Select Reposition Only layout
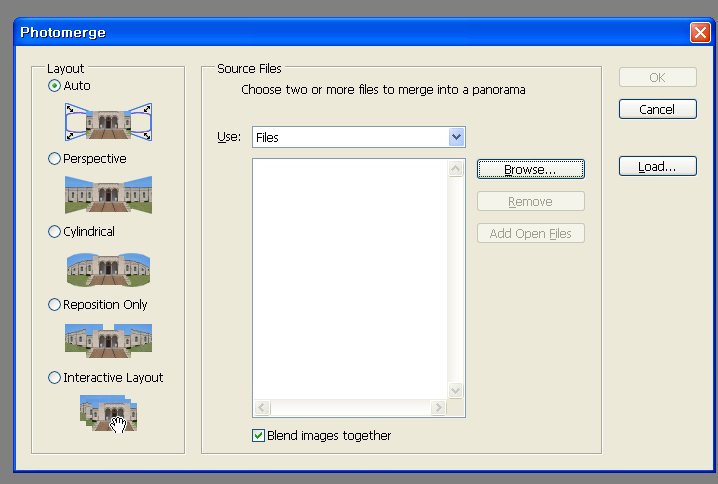 pyautogui.click(x=54, y=305)
